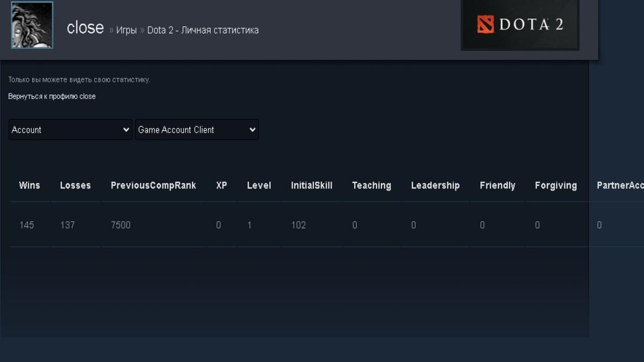Open the profile avatar image
Image resolution: width=644 pixels, height=362 pixels.
32,25
